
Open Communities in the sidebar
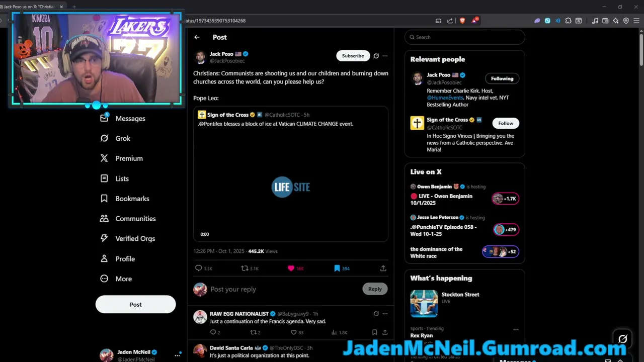click(x=128, y=219)
